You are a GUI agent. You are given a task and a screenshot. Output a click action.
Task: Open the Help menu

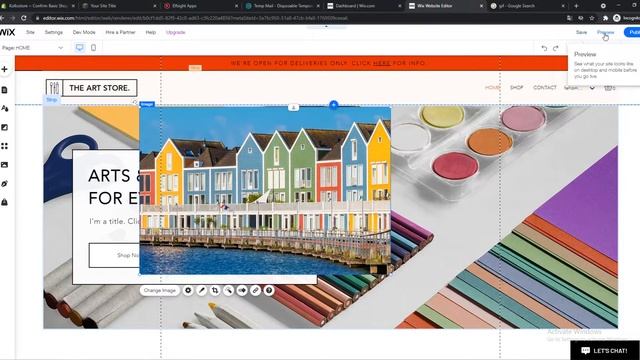click(x=151, y=32)
